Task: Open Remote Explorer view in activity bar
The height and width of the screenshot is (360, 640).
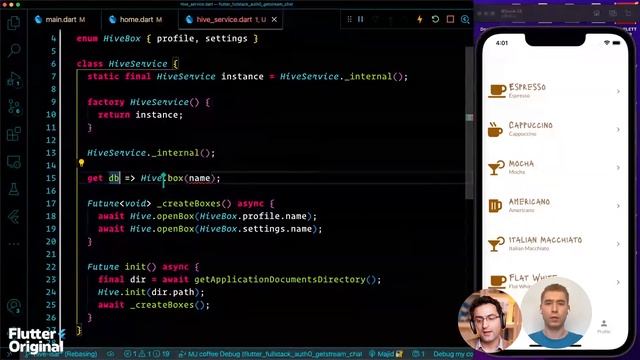Action: pos(14,162)
